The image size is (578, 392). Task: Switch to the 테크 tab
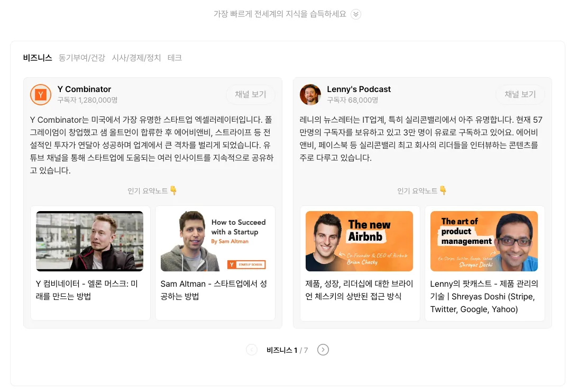[175, 58]
